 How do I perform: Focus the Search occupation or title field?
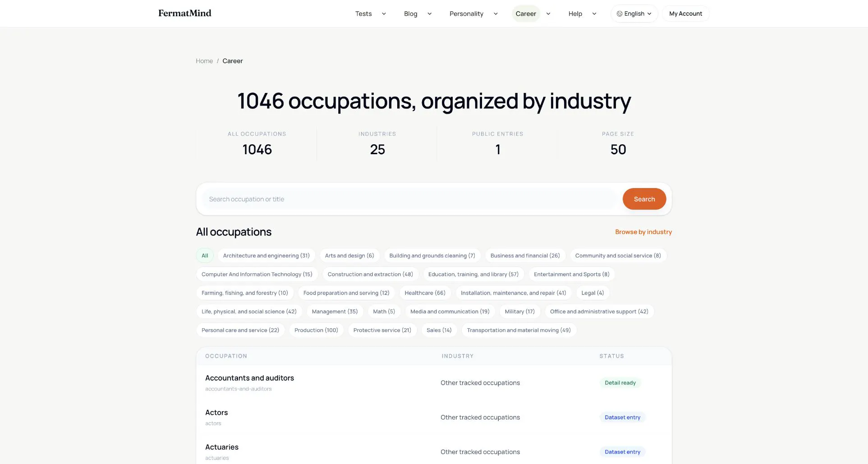410,199
